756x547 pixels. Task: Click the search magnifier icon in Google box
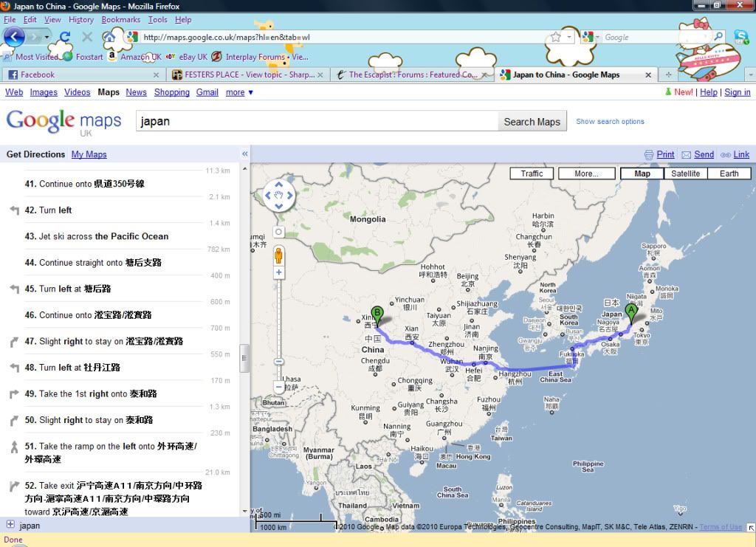point(718,37)
